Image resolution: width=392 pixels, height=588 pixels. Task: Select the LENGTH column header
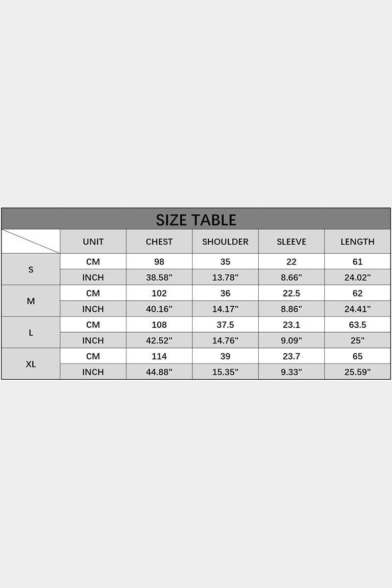[358, 242]
